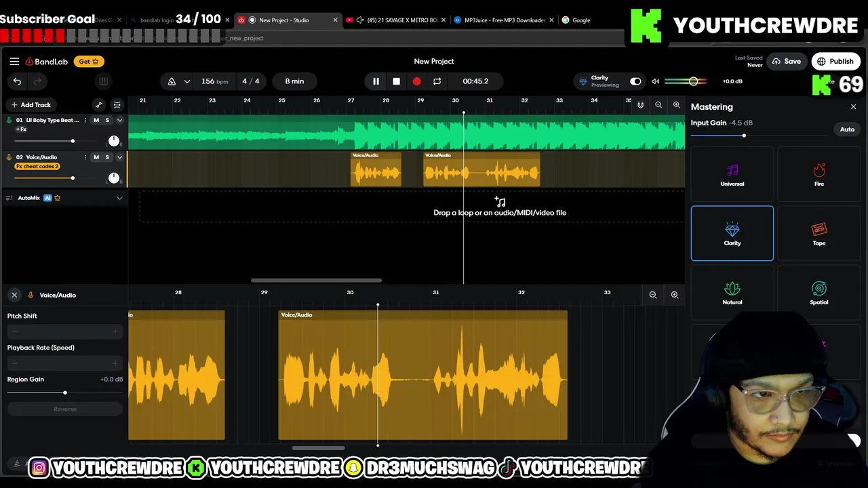
Task: Mute the Lil Baby Type Beat track
Action: (96, 120)
